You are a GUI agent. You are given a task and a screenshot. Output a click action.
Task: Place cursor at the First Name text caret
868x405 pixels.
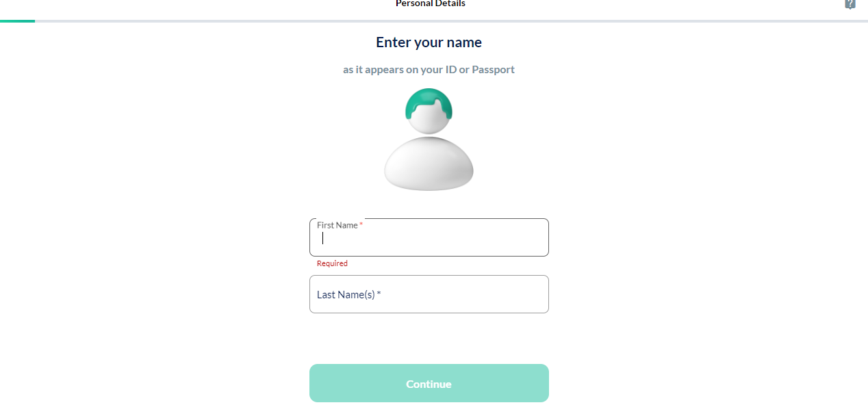[323, 238]
